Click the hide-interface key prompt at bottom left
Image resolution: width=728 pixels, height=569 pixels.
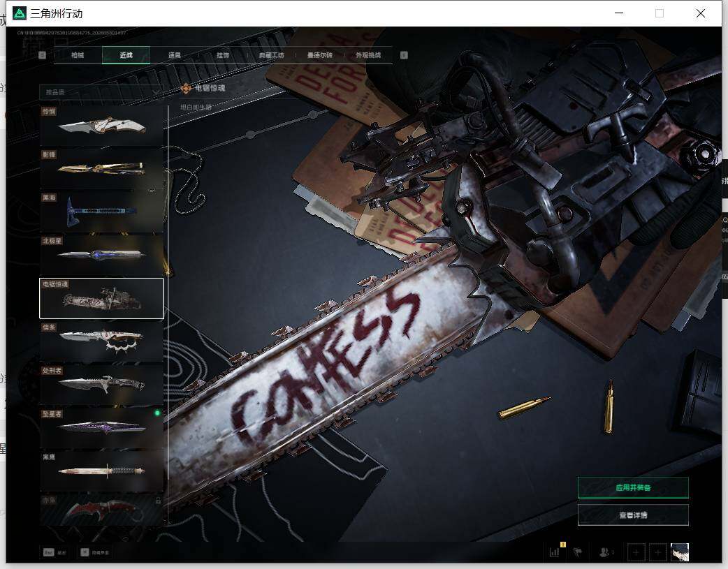click(x=95, y=552)
